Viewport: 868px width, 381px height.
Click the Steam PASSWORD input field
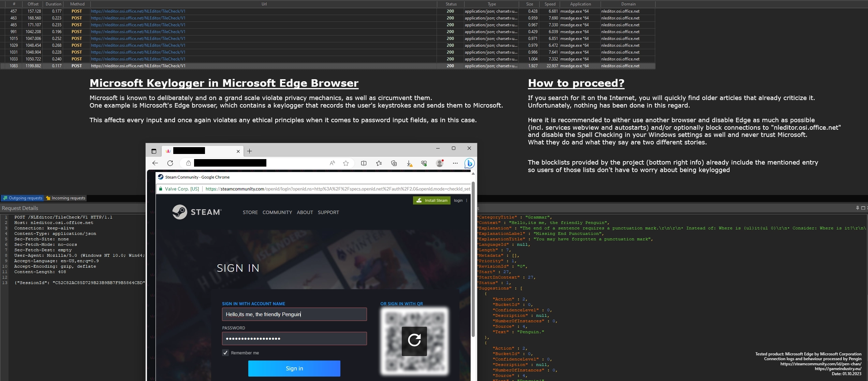[294, 338]
